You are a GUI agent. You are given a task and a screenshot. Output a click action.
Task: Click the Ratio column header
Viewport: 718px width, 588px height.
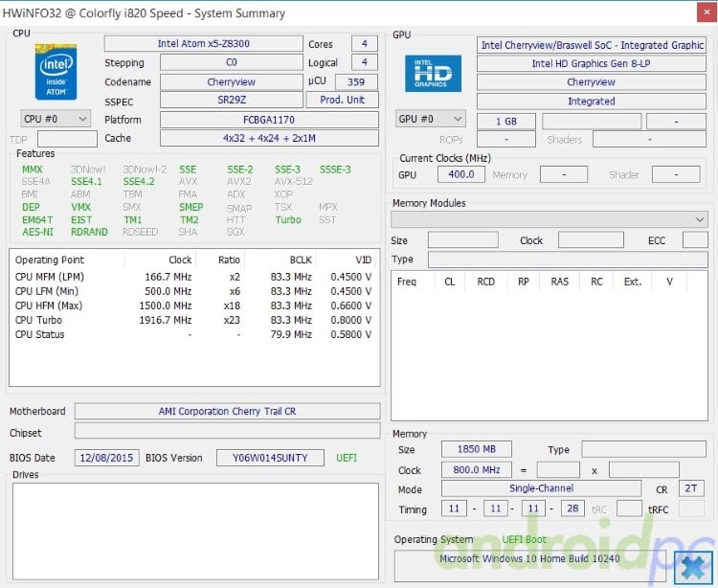[220, 260]
